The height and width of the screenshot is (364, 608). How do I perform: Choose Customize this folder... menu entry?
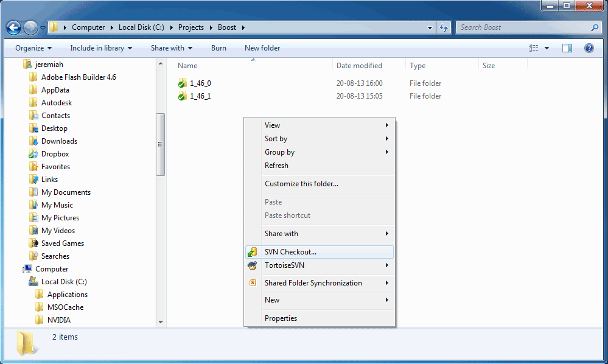click(x=320, y=184)
